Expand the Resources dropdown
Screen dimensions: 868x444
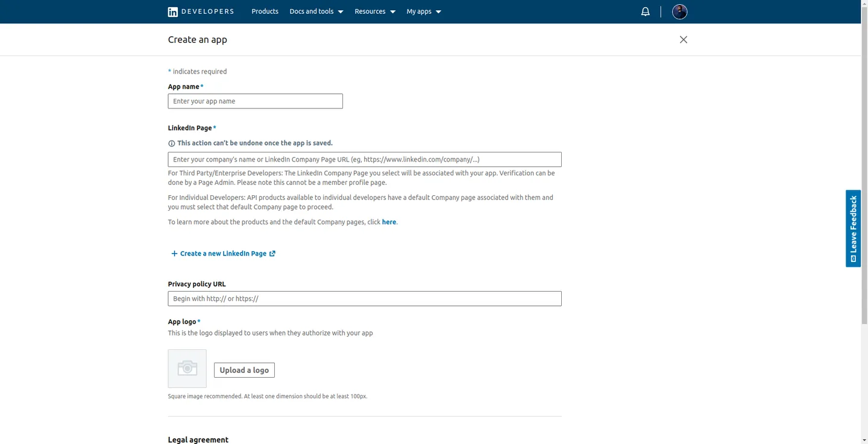[x=375, y=11]
